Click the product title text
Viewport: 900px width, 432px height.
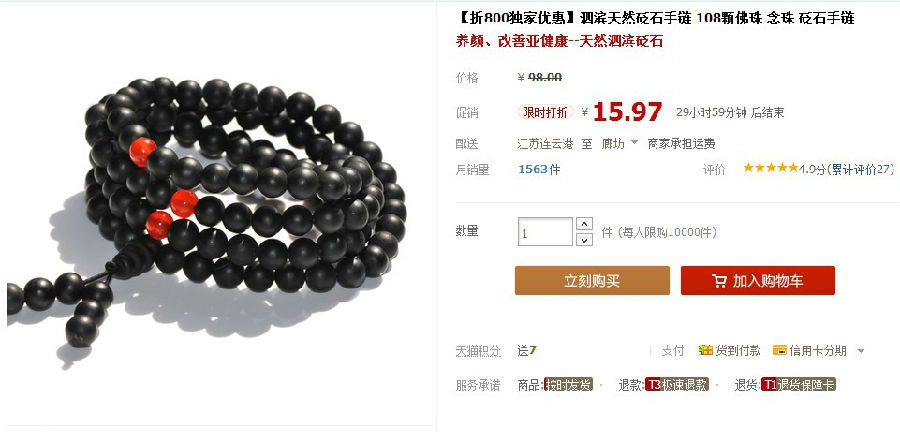655,18
